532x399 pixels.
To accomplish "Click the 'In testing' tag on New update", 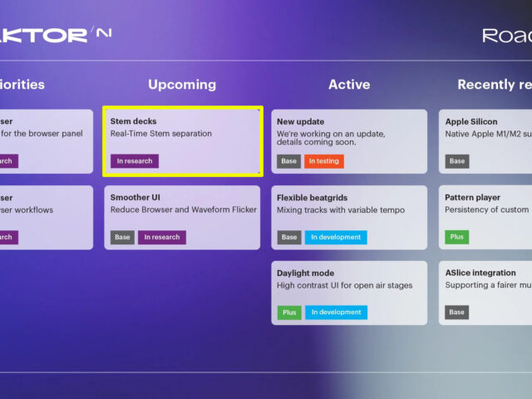I will [x=324, y=161].
